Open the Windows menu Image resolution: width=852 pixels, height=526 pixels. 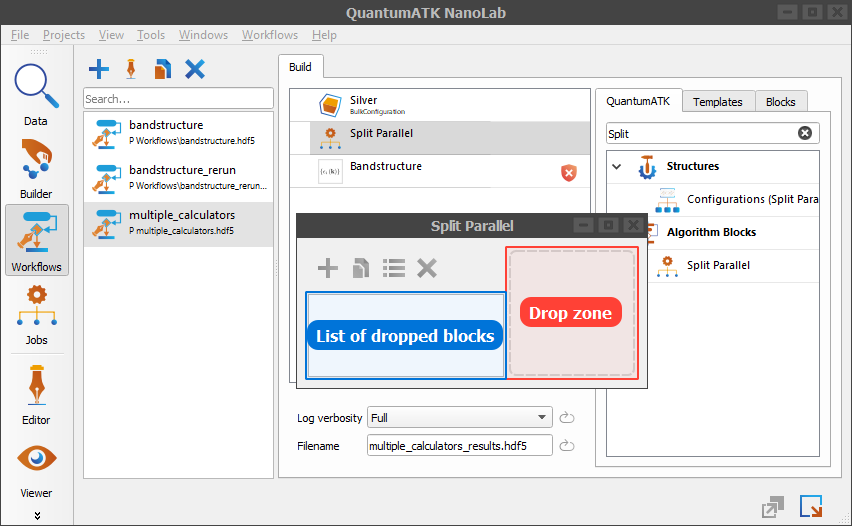[203, 35]
